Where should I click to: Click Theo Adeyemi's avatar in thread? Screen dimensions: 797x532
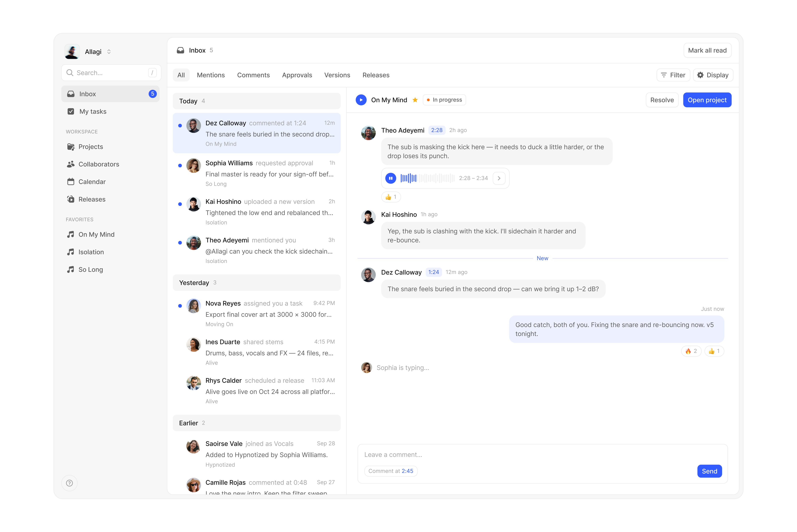[368, 133]
